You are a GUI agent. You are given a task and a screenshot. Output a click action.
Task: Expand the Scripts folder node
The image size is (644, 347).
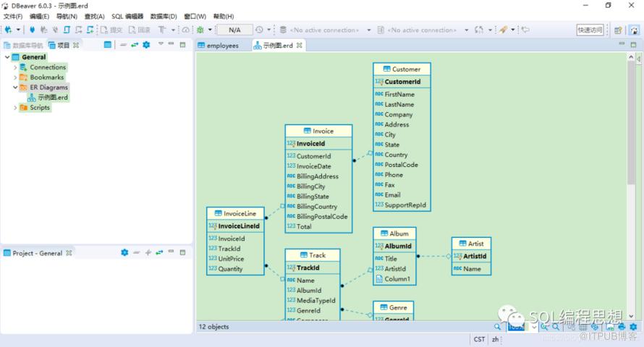click(x=15, y=108)
